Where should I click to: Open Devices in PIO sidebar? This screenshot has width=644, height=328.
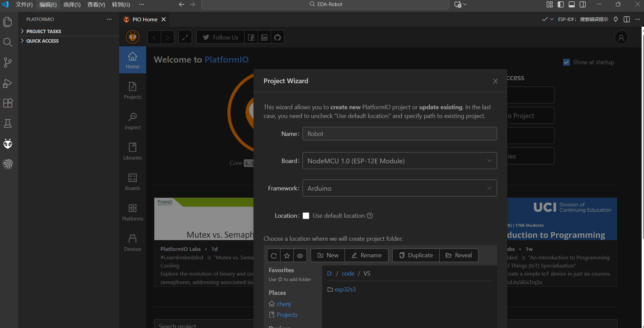(133, 242)
